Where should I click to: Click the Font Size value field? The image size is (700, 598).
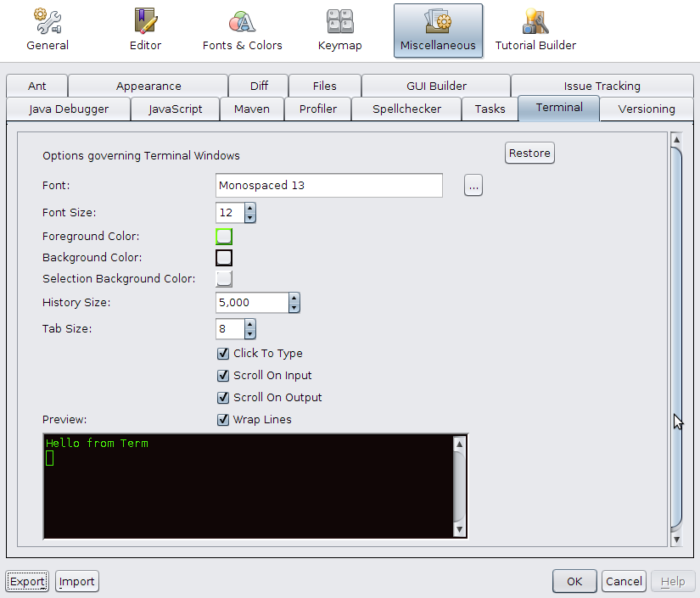pos(230,212)
